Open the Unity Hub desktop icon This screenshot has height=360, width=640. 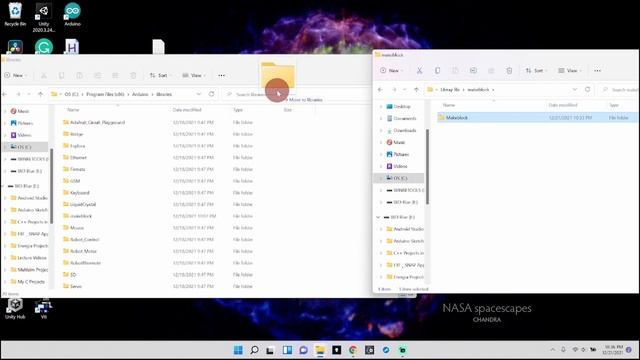coord(15,309)
